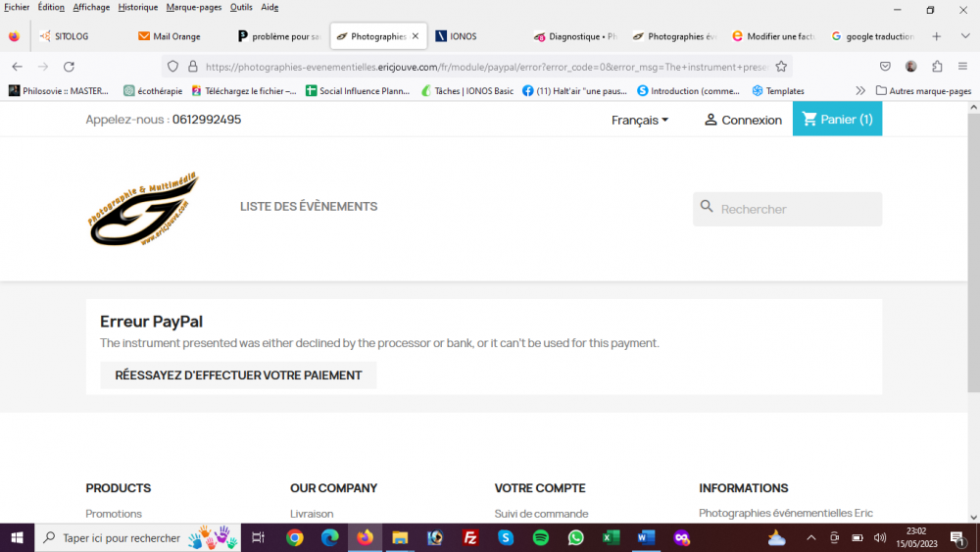Open the Suivi de commande link
The image size is (980, 552).
541,514
